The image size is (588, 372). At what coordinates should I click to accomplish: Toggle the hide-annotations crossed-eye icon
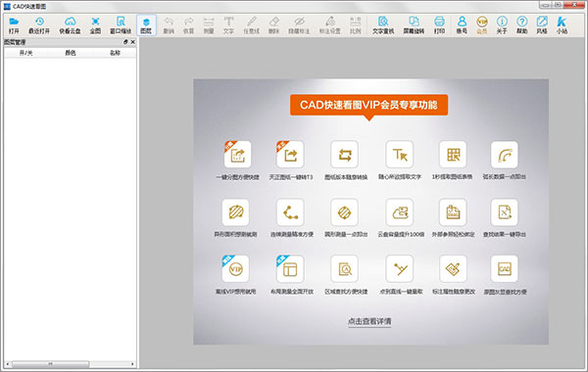pyautogui.click(x=299, y=25)
